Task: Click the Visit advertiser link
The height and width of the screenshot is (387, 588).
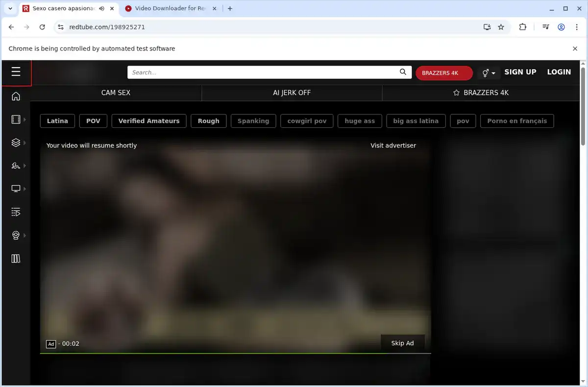Action: [393, 145]
